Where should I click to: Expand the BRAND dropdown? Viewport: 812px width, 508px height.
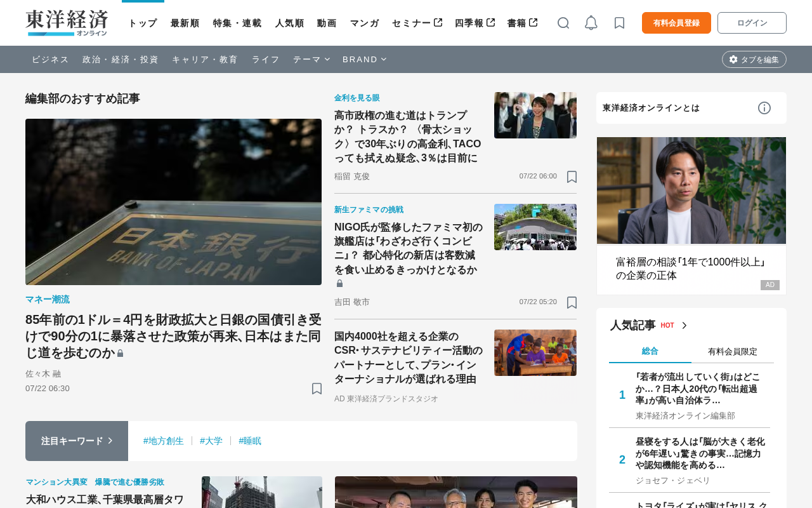coord(365,59)
